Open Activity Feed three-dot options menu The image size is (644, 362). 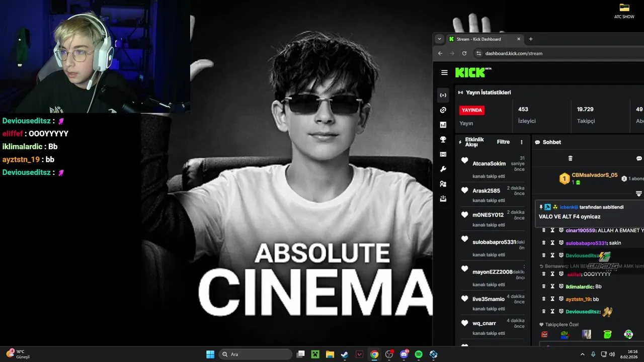[521, 142]
